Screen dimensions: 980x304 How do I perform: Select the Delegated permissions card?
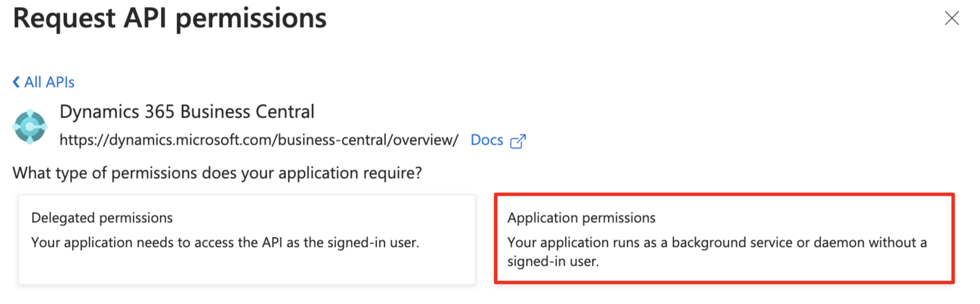point(247,239)
